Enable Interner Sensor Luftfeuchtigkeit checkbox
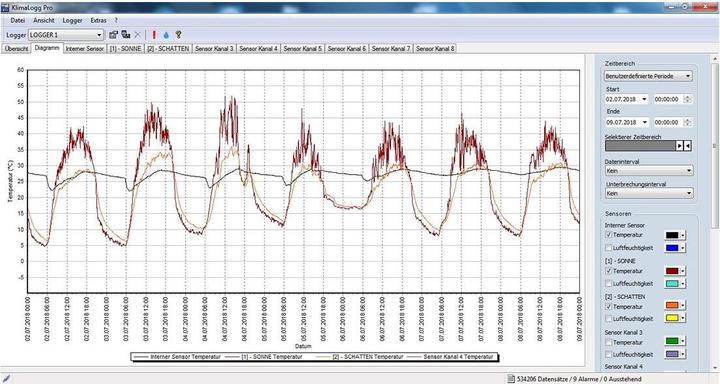Image resolution: width=720 pixels, height=384 pixels. coord(609,248)
